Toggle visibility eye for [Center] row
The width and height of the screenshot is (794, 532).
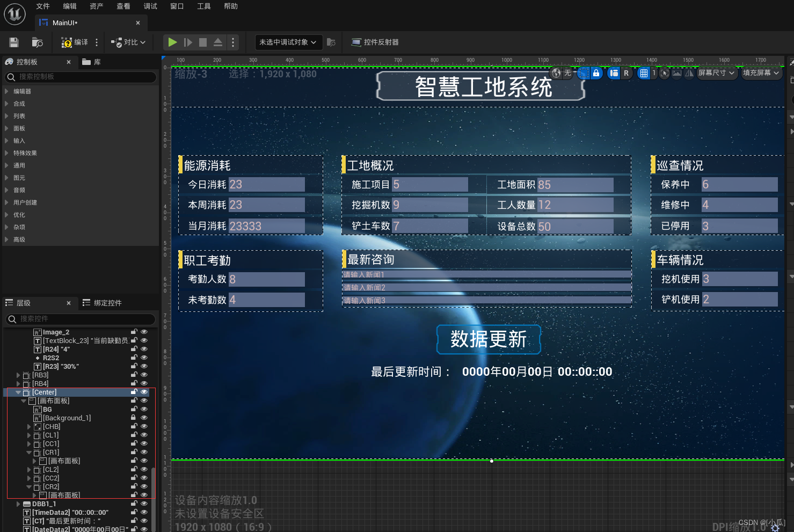(x=144, y=392)
